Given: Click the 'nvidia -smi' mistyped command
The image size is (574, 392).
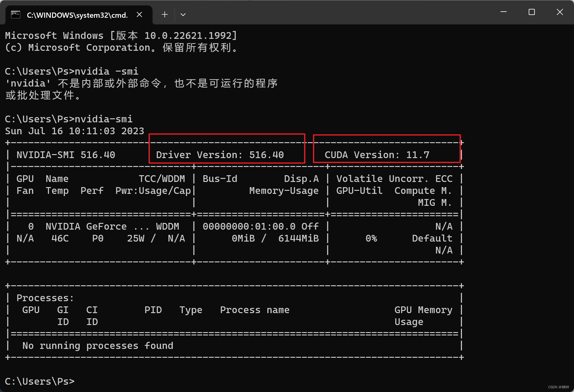Looking at the screenshot, I should tap(107, 72).
